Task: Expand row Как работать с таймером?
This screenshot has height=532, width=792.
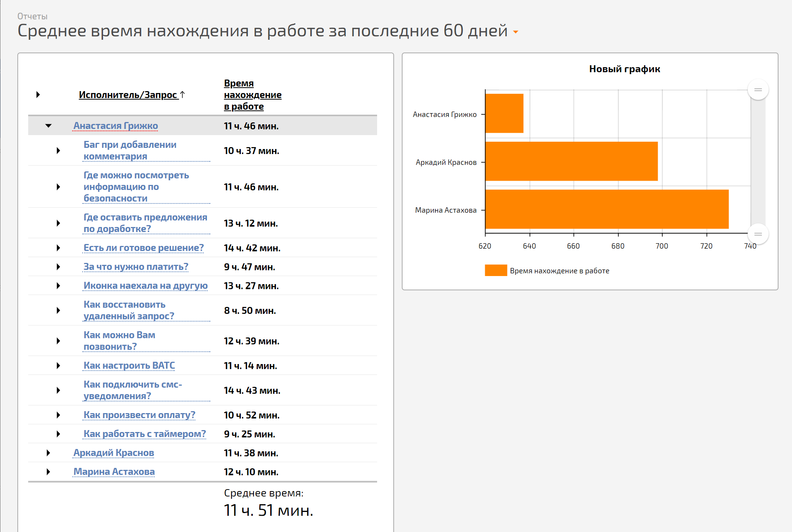Action: pos(58,434)
